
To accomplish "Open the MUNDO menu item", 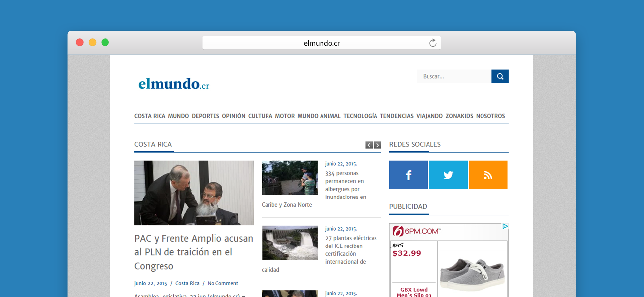I will [178, 116].
